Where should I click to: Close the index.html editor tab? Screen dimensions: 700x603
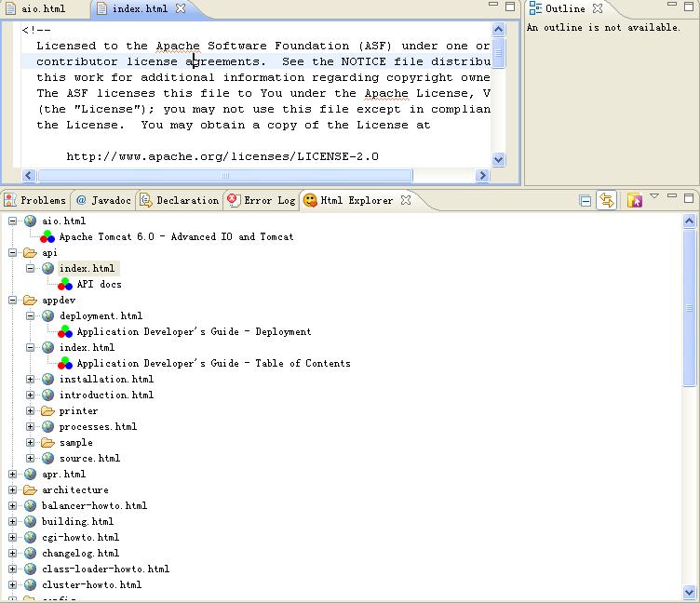coord(180,8)
